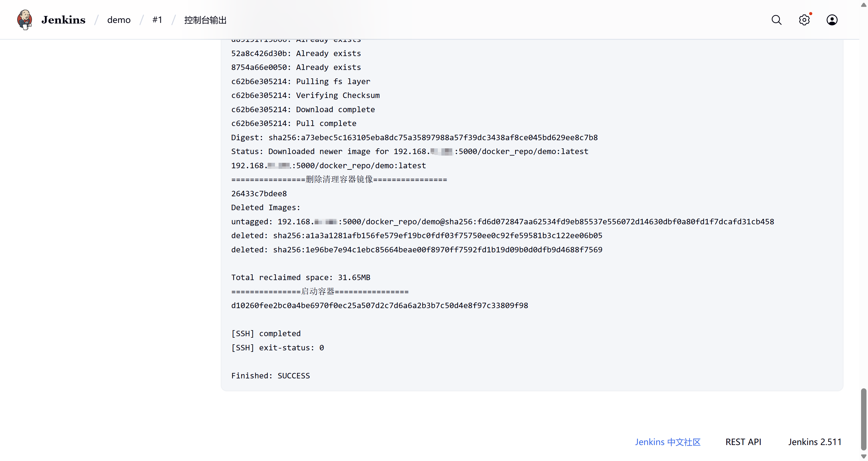Click the Jenkins butler mascot logo

click(24, 20)
